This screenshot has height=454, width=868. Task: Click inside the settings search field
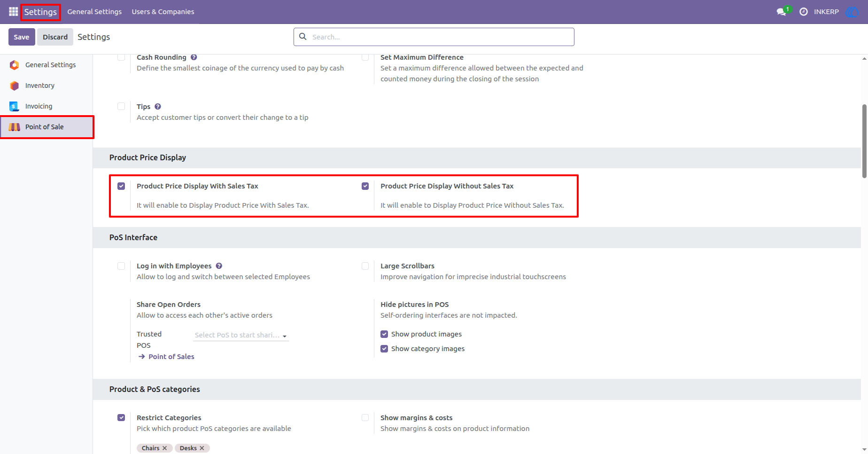434,37
